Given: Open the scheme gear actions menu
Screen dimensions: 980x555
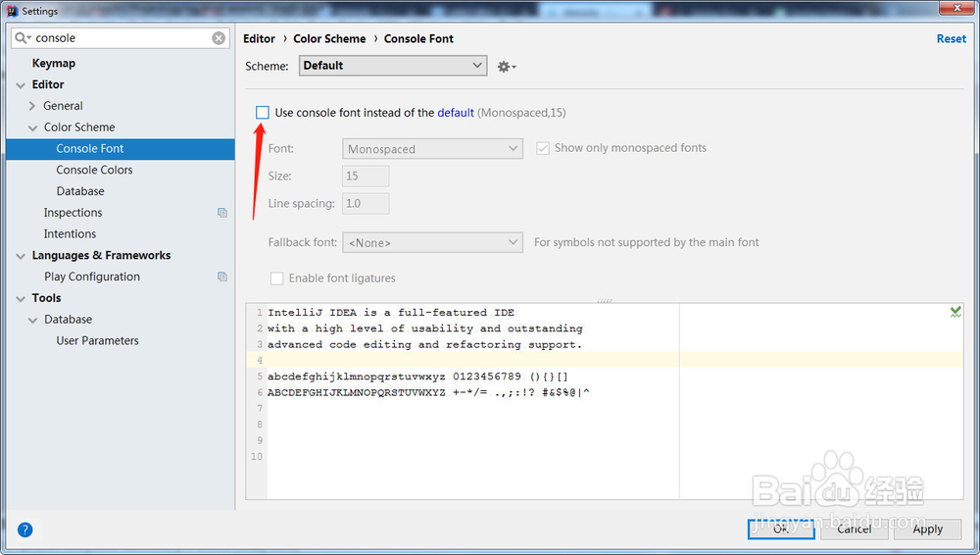Looking at the screenshot, I should tap(507, 67).
